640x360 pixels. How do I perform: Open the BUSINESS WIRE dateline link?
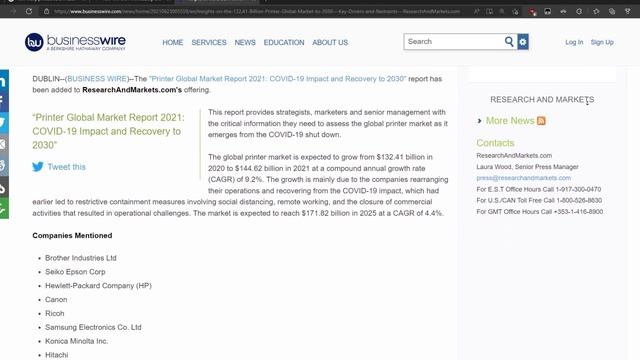(x=97, y=79)
